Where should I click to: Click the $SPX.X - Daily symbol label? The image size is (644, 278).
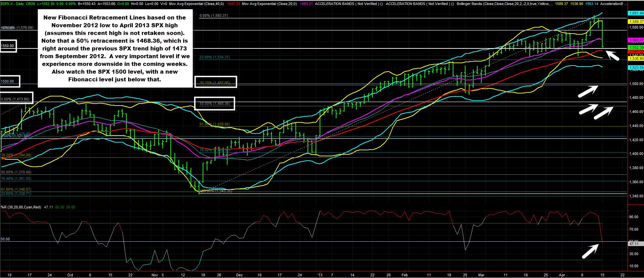12,4
